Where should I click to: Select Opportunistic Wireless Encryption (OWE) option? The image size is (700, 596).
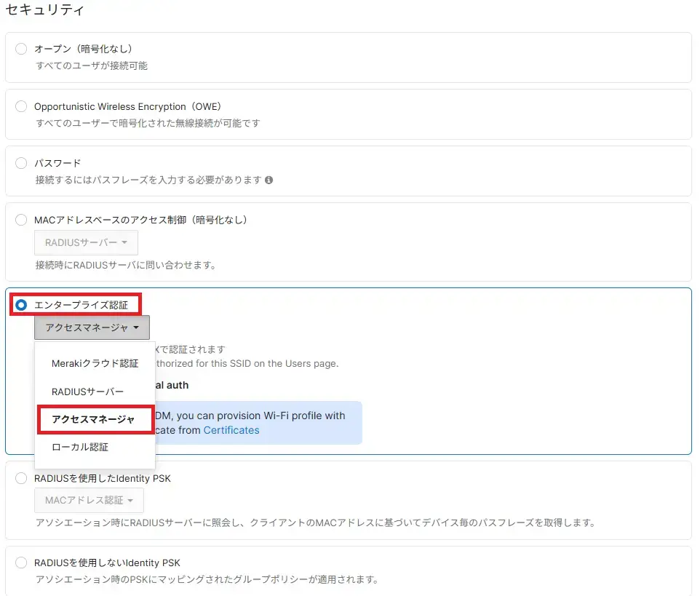(x=21, y=106)
